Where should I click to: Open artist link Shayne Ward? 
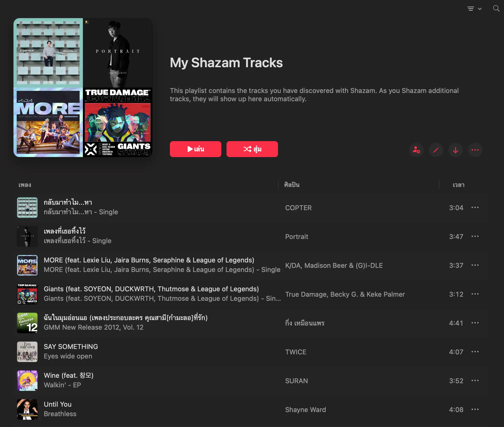(x=305, y=410)
